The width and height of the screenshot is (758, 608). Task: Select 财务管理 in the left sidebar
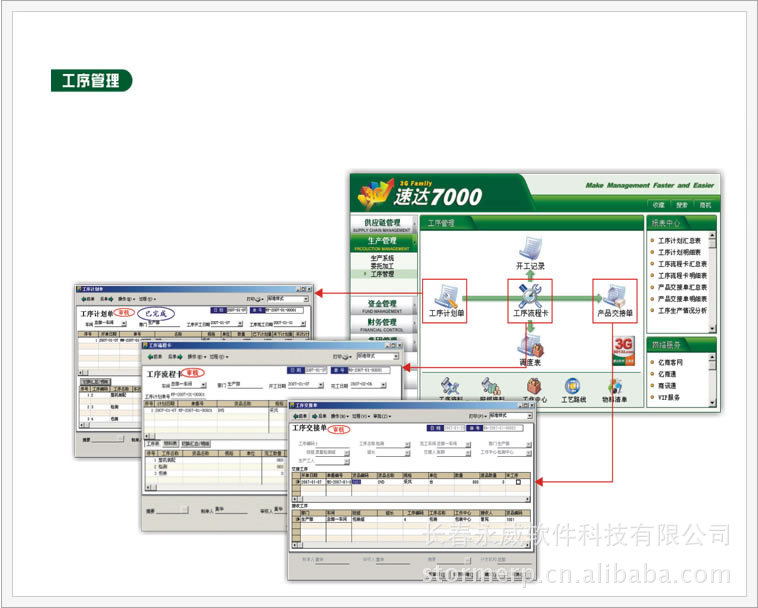coord(382,324)
